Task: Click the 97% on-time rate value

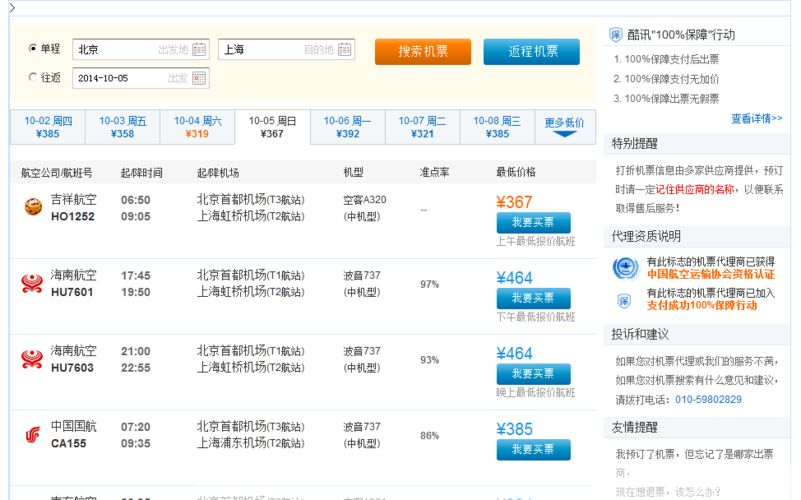Action: point(430,284)
